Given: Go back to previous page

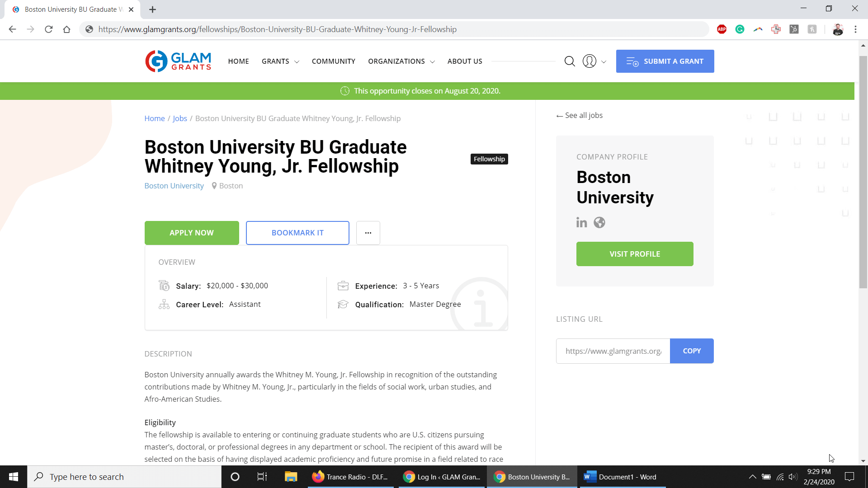Looking at the screenshot, I should pyautogui.click(x=13, y=29).
